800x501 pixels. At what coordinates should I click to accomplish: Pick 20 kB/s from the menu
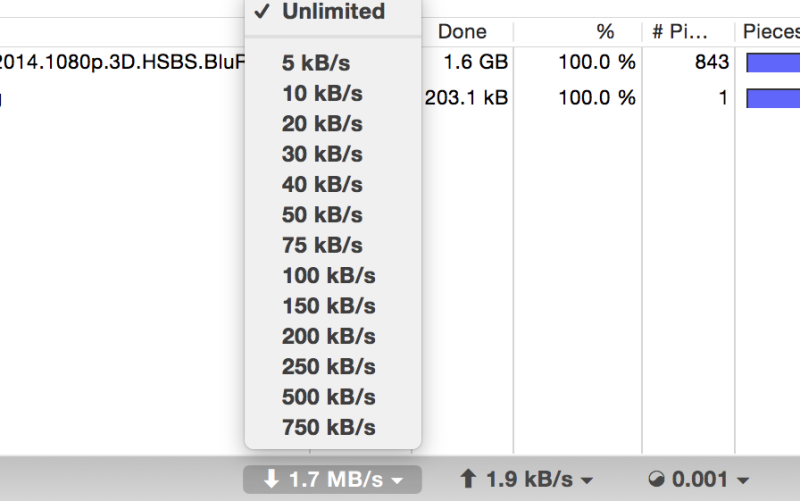(322, 124)
